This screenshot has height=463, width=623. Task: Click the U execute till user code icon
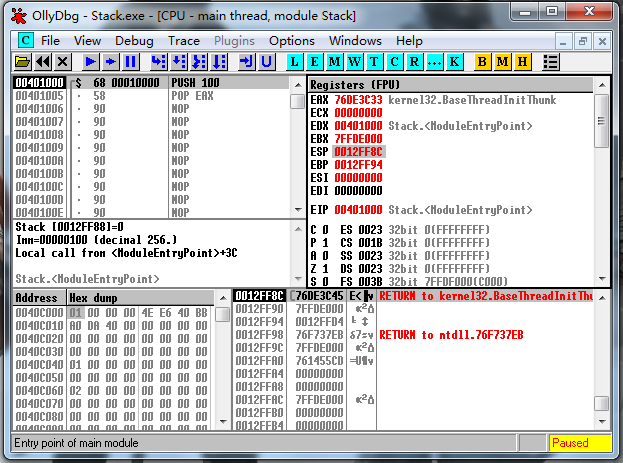click(x=267, y=62)
